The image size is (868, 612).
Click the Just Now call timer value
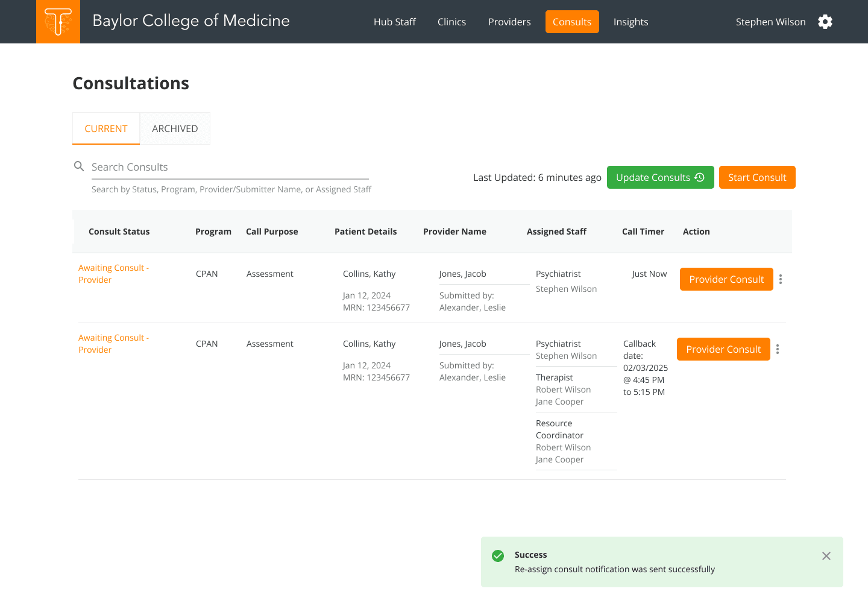(x=649, y=274)
